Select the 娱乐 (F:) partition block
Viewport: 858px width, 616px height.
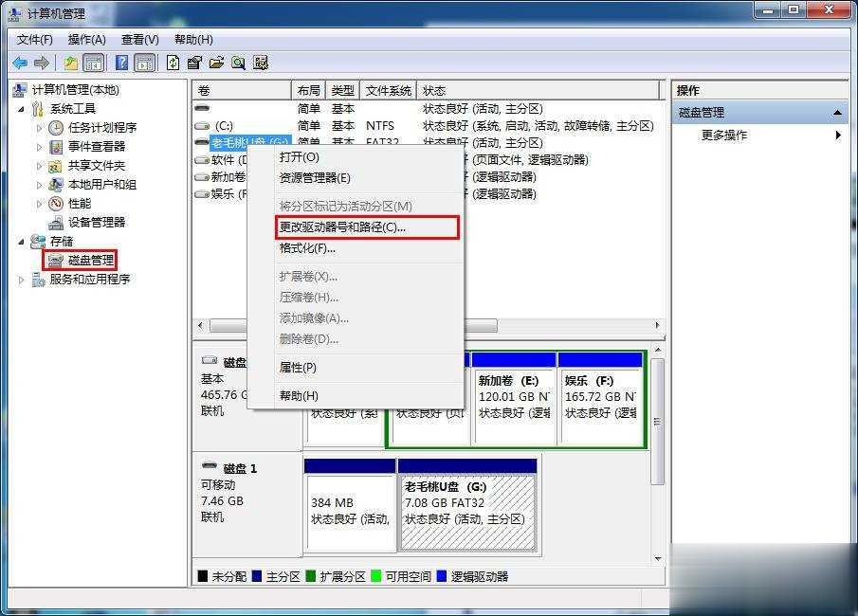(601, 398)
